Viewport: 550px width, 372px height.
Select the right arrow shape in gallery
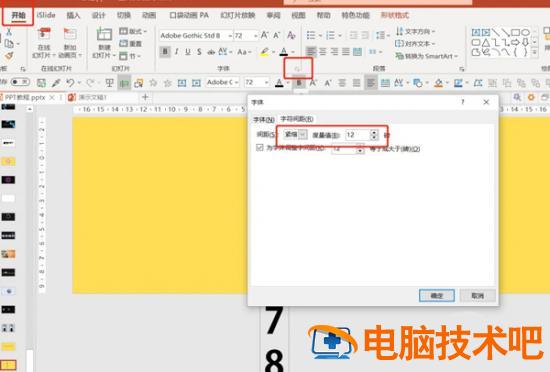[515, 43]
